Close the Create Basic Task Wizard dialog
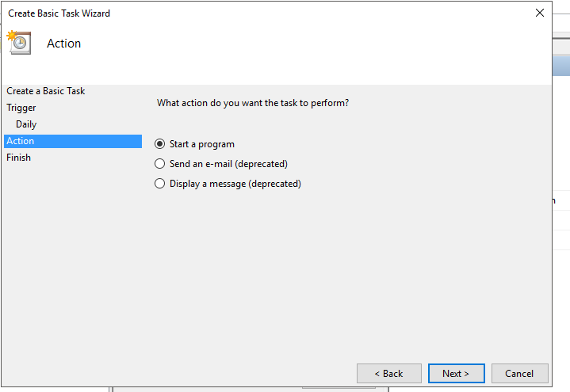Screen dimensions: 570x392 point(539,13)
